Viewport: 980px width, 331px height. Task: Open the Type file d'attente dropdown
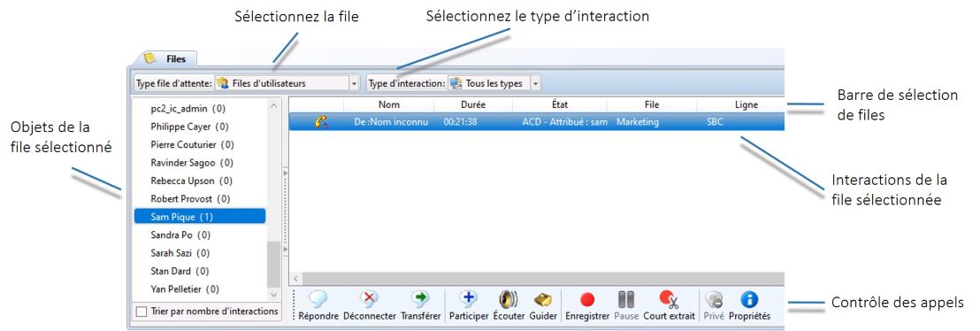pos(355,82)
